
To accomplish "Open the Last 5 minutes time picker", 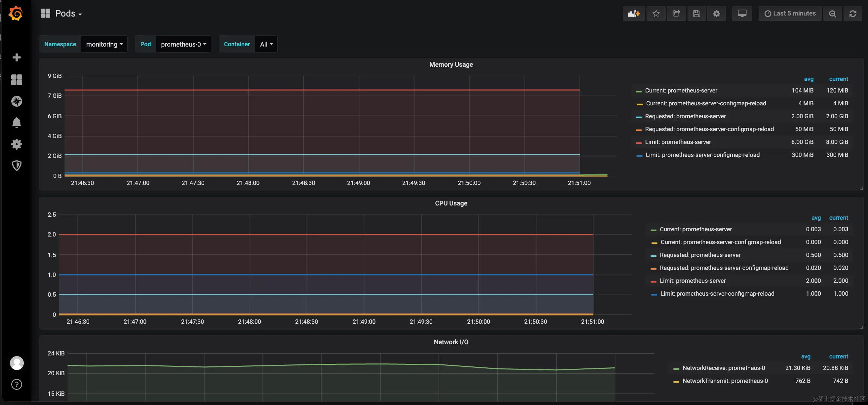I will pos(790,14).
